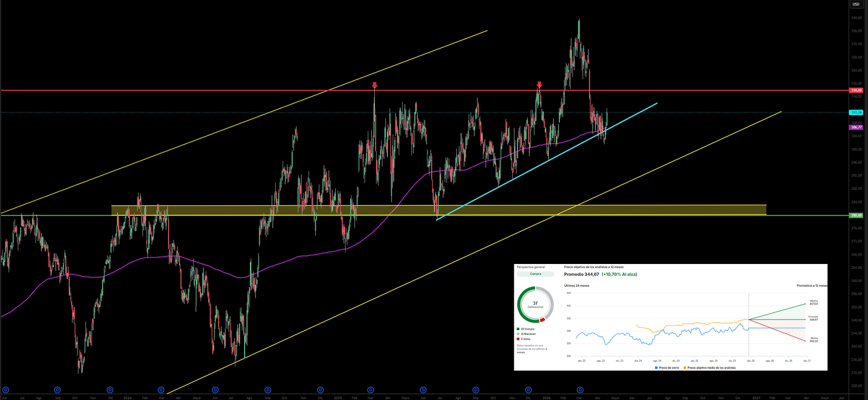Click the red 318,00 price label
Viewport: 868px width, 400px height.
tap(856, 91)
